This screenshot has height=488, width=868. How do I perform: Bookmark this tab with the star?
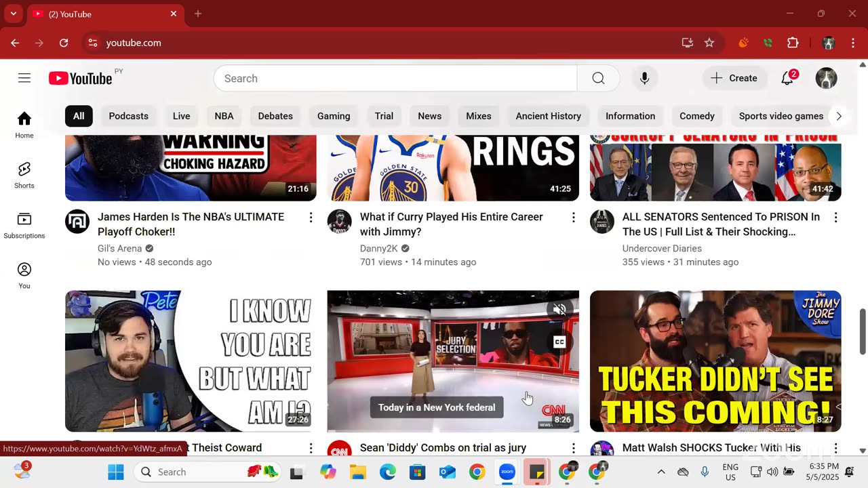tap(709, 43)
